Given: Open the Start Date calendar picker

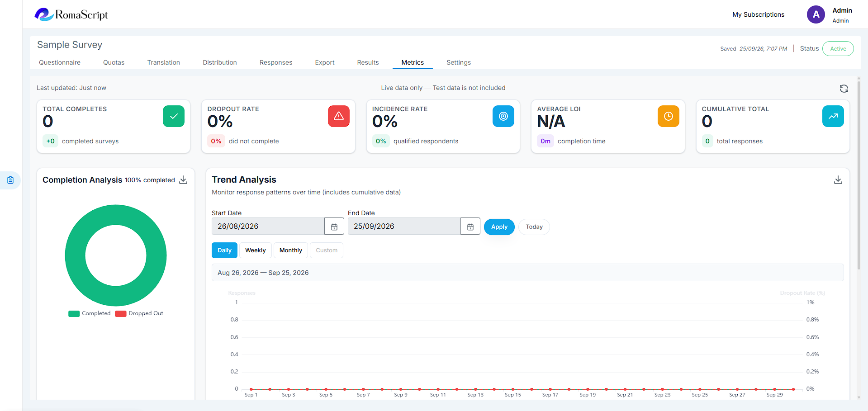Looking at the screenshot, I should click(x=334, y=227).
